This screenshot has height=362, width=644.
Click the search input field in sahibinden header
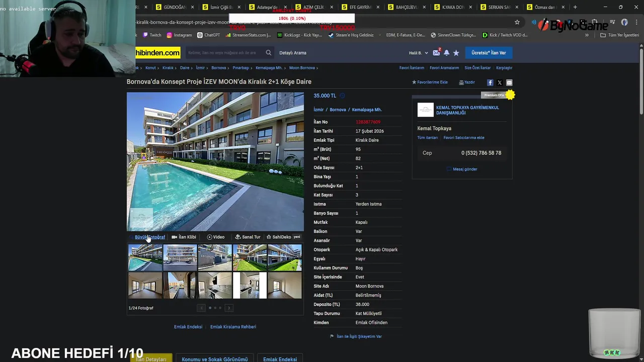point(224,53)
